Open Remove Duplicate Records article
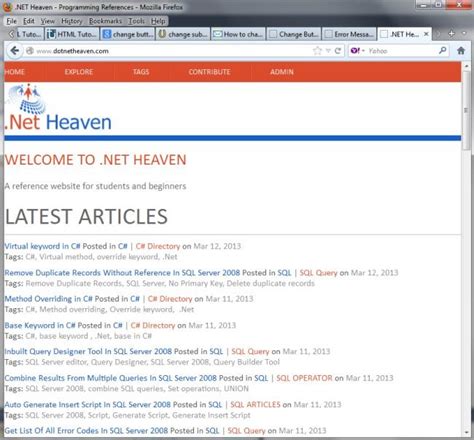This screenshot has width=474, height=440. [122, 273]
